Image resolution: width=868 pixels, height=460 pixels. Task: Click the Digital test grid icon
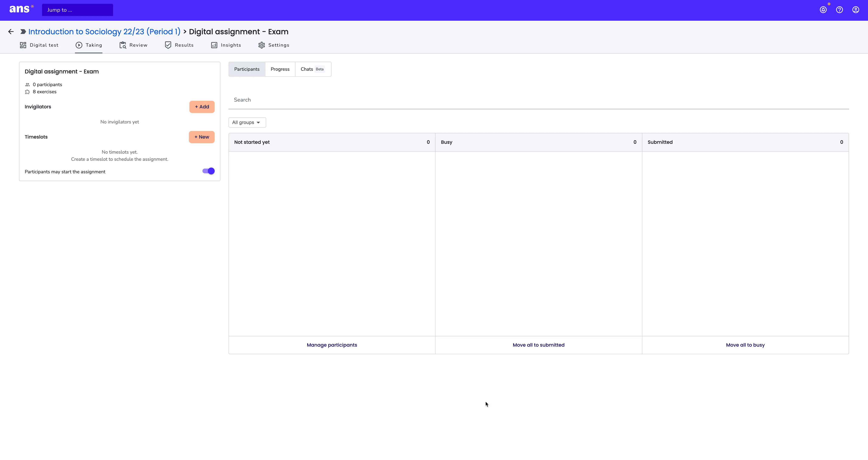(23, 45)
